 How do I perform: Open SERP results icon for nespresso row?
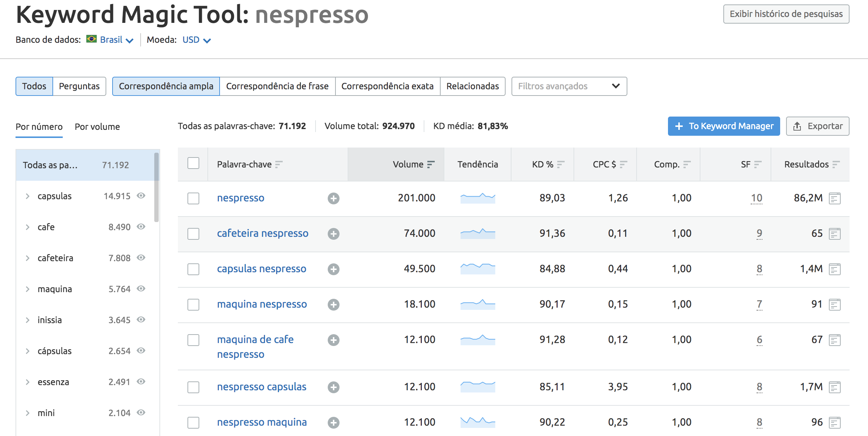(x=835, y=198)
